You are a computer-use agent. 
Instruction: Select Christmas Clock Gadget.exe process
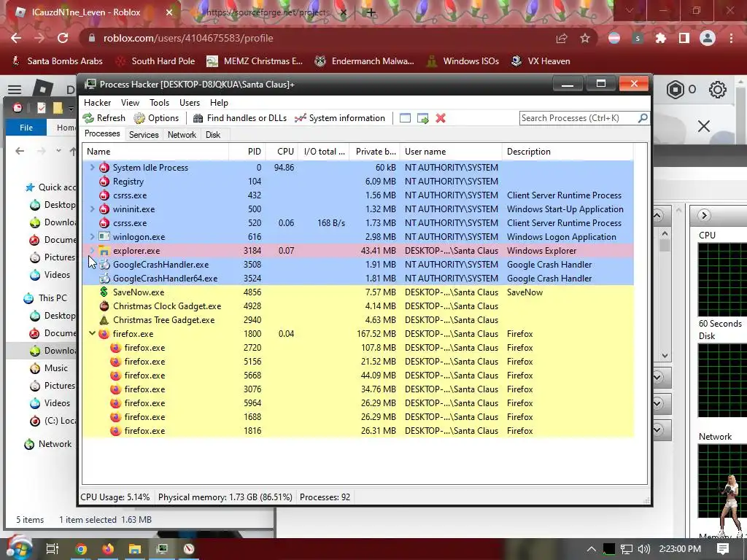[357, 306]
